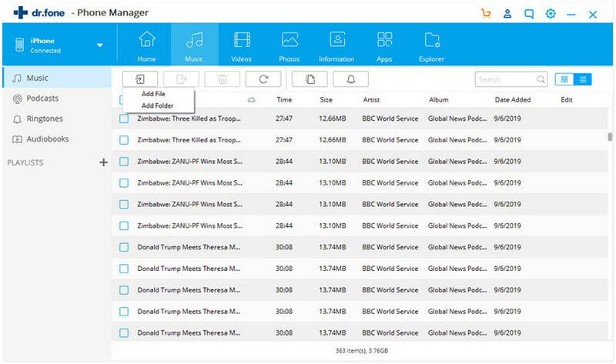Expand the iPhone device dropdown arrow

pyautogui.click(x=100, y=45)
